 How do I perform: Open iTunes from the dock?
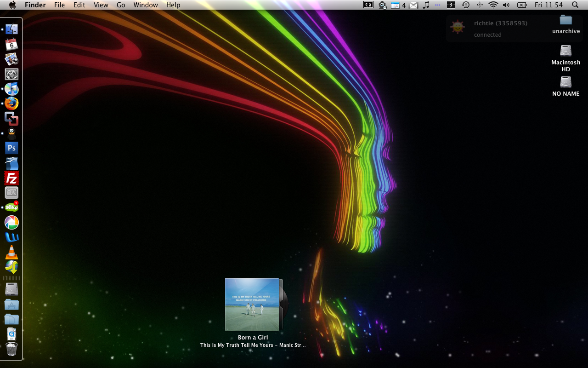pos(11,89)
